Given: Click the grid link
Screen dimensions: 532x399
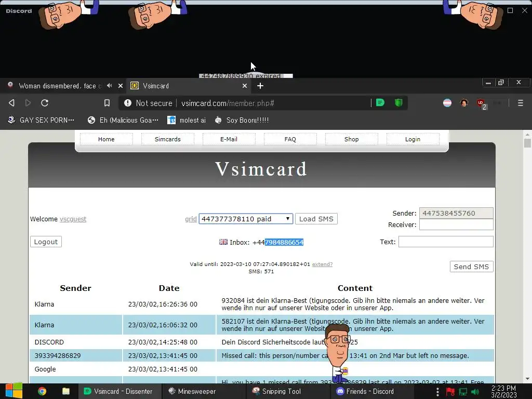Looking at the screenshot, I should pyautogui.click(x=191, y=219).
